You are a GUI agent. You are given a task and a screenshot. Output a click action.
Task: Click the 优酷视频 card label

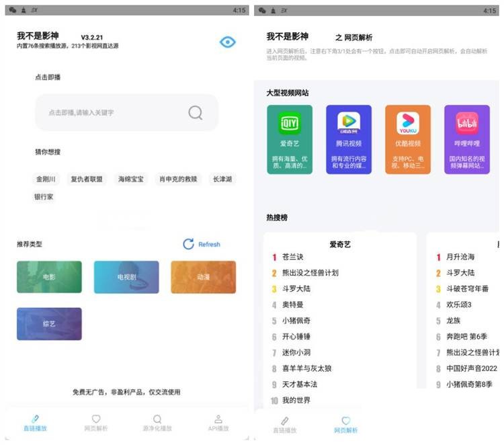coord(408,143)
